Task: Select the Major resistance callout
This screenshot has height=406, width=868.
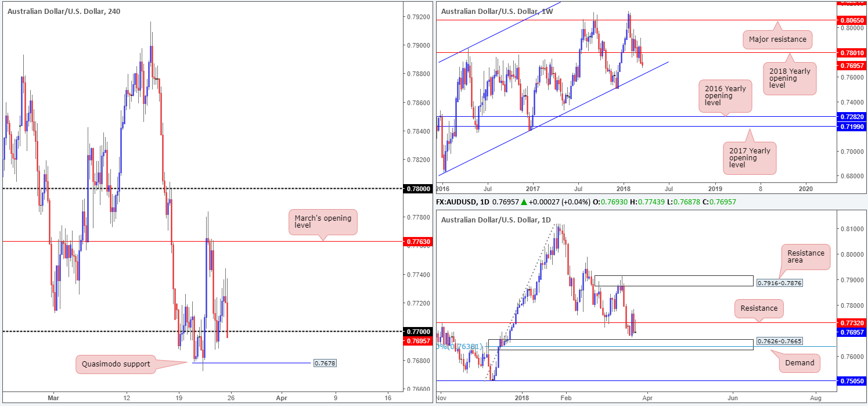Action: pos(777,39)
